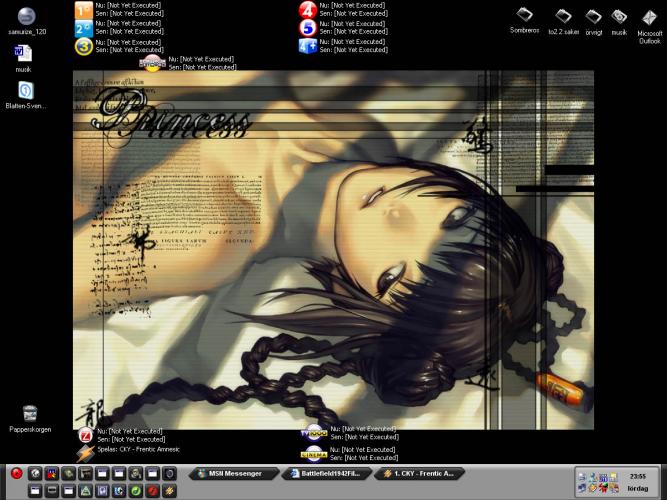Click the TV3 channel icon
667x500 pixels.
(x=84, y=46)
